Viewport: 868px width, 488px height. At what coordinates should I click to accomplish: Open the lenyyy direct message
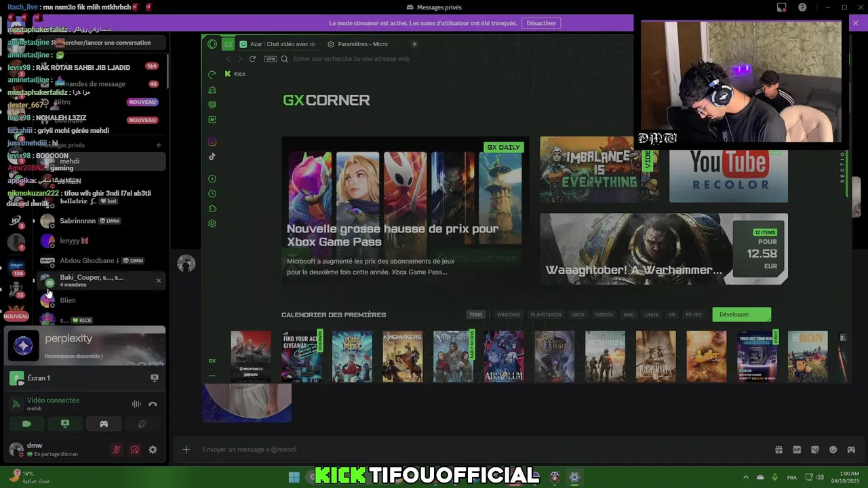100,241
